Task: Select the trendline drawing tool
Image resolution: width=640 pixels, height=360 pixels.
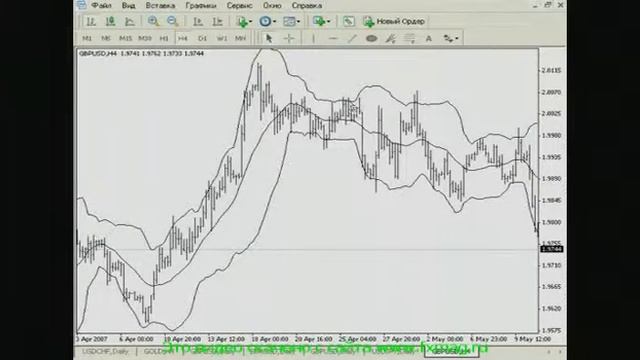Action: click(x=352, y=38)
